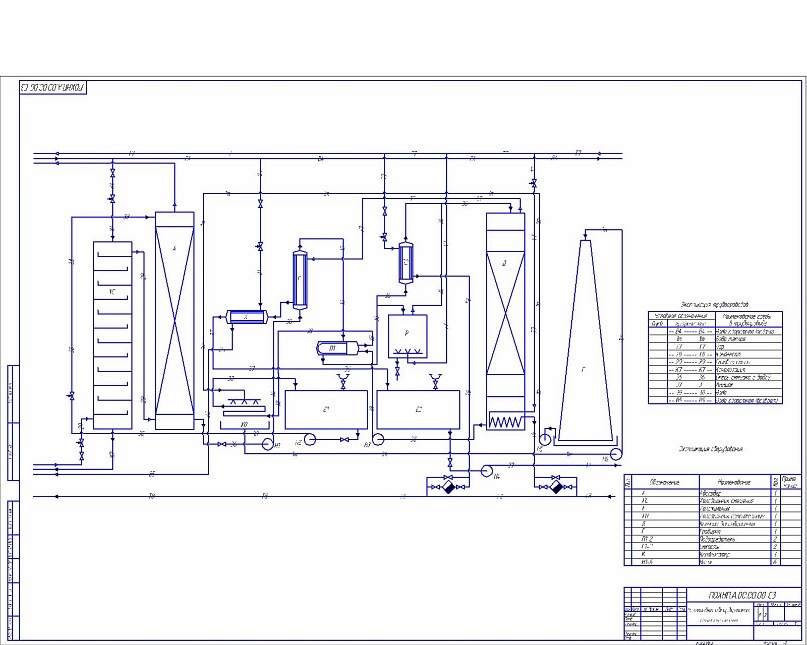
Task: Click the heating coil at column base
Action: (x=505, y=422)
